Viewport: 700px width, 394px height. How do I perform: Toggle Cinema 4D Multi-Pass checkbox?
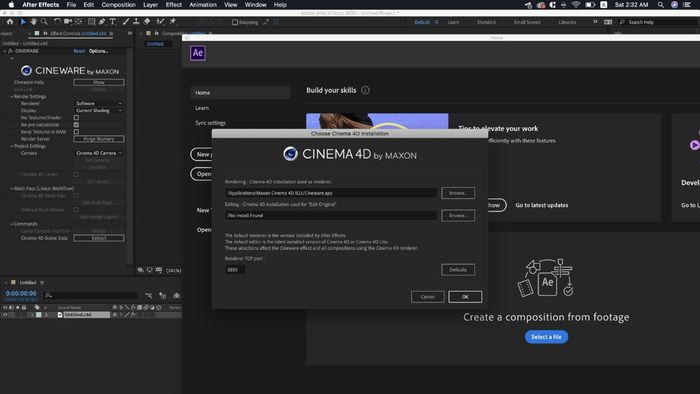(x=76, y=195)
